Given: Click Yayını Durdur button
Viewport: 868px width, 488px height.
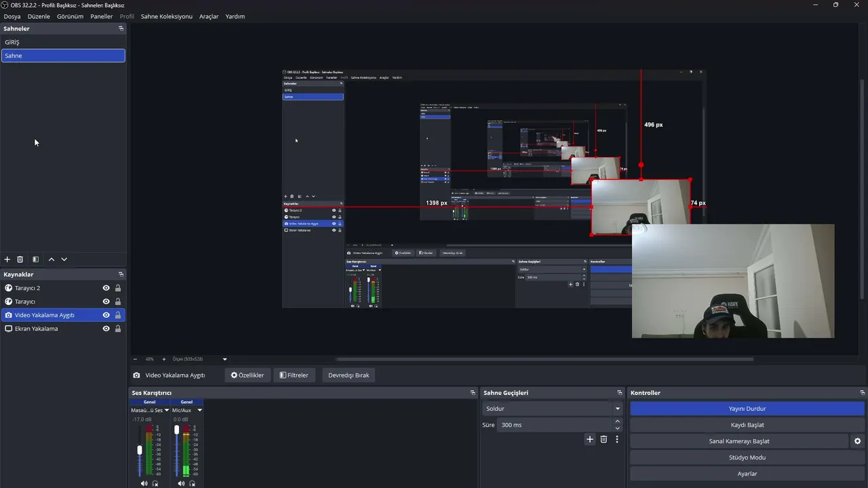Looking at the screenshot, I should click(x=747, y=409).
